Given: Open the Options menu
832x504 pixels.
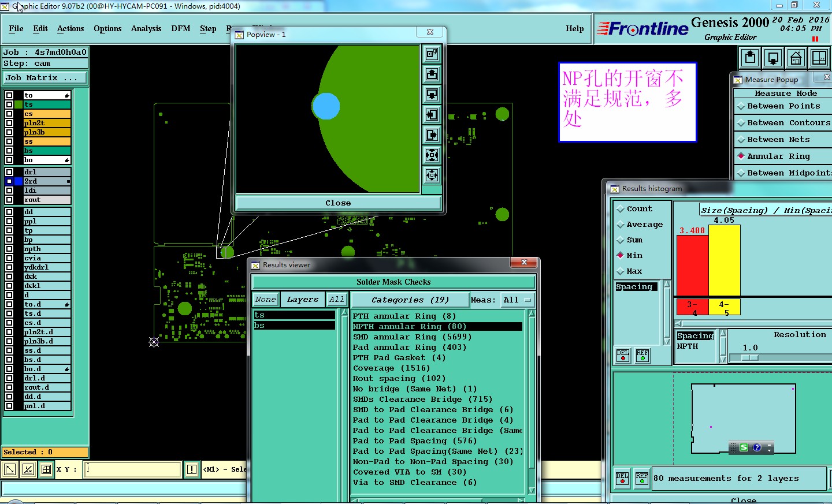Looking at the screenshot, I should tap(107, 28).
